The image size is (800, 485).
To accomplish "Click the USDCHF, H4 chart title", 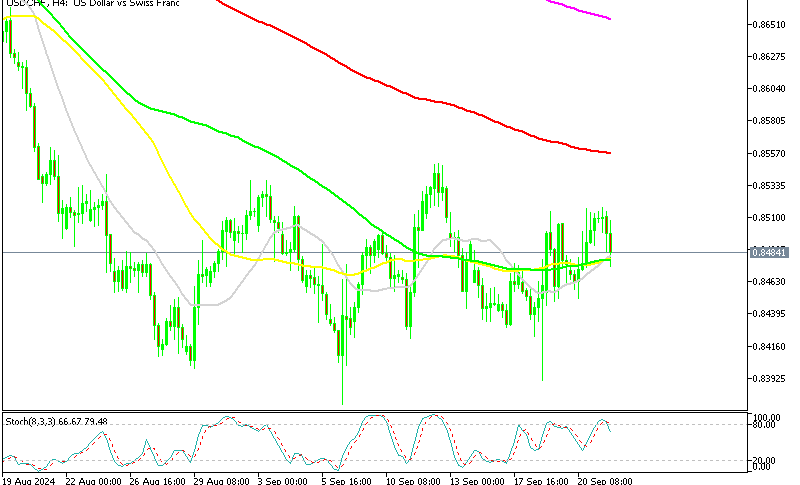I will pyautogui.click(x=92, y=3).
